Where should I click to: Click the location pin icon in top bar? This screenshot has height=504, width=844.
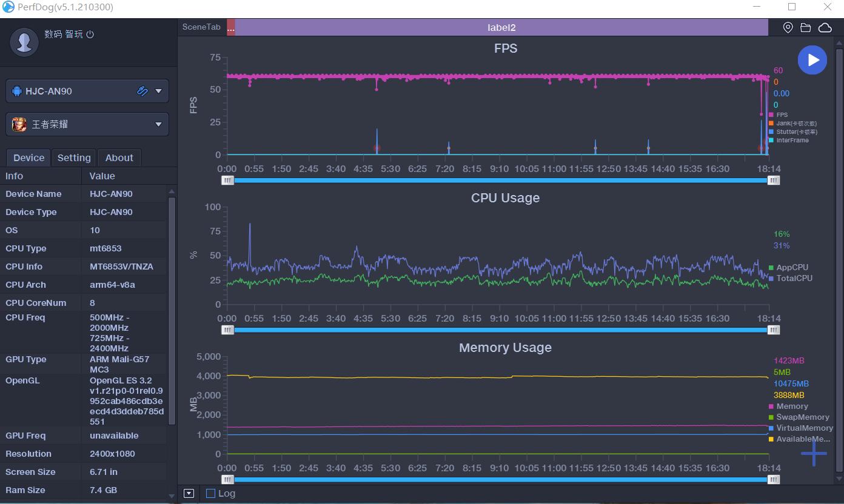pyautogui.click(x=788, y=28)
